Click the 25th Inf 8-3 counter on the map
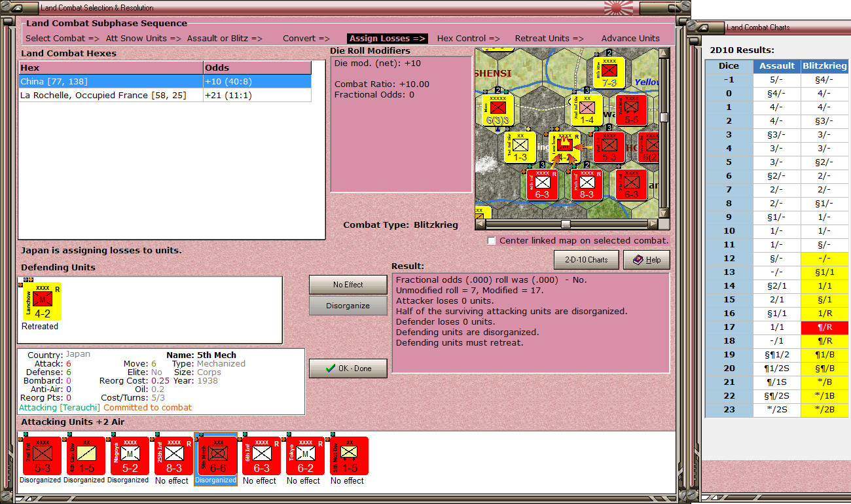 (587, 185)
